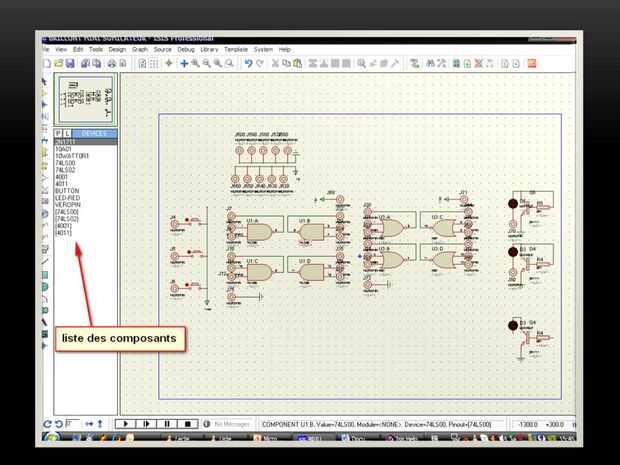Viewport: 620px width, 465px height.
Task: Click the Zoom In magnifier icon
Action: pyautogui.click(x=195, y=63)
